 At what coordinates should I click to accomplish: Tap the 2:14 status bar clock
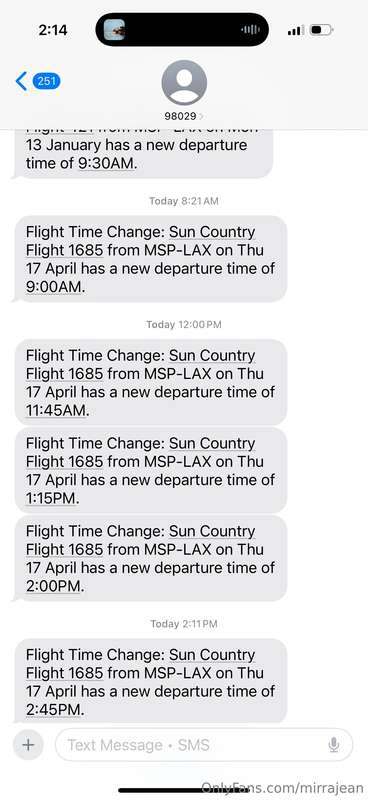tap(53, 30)
